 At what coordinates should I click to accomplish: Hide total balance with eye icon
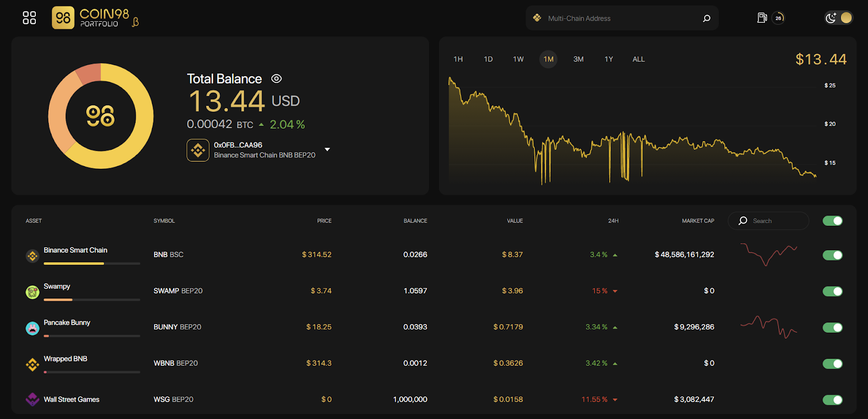(276, 79)
